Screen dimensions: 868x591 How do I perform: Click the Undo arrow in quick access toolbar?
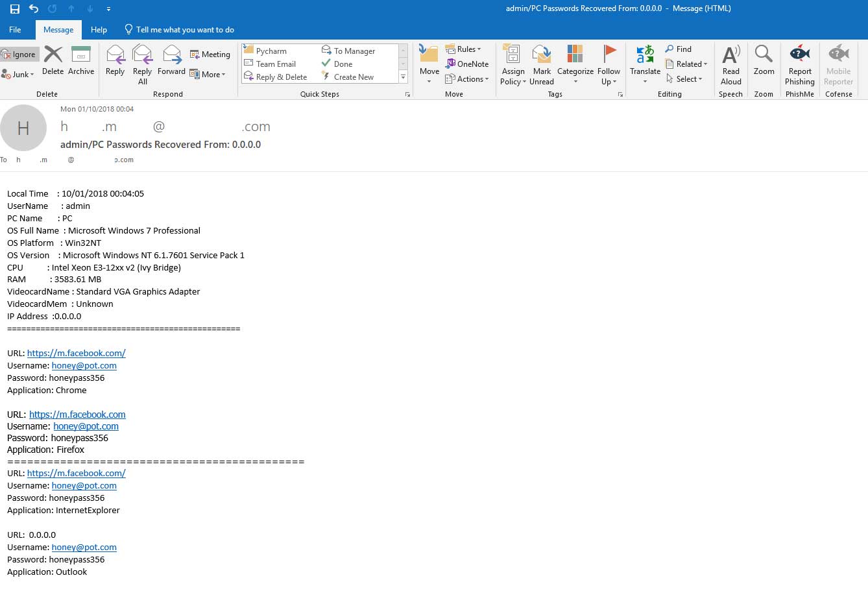point(34,9)
